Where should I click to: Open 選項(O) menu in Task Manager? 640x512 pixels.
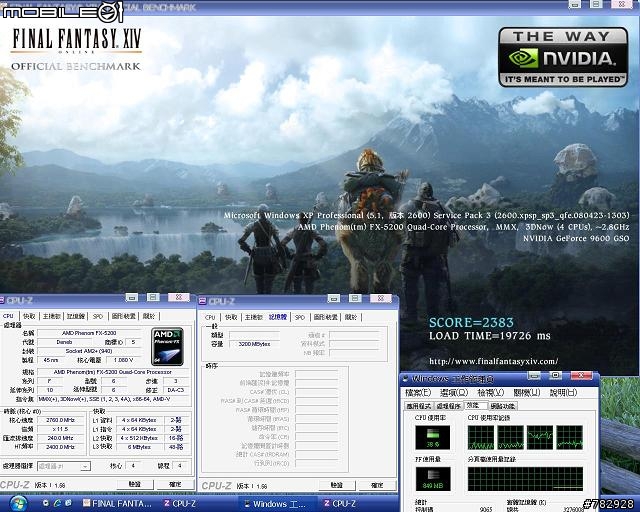(454, 393)
